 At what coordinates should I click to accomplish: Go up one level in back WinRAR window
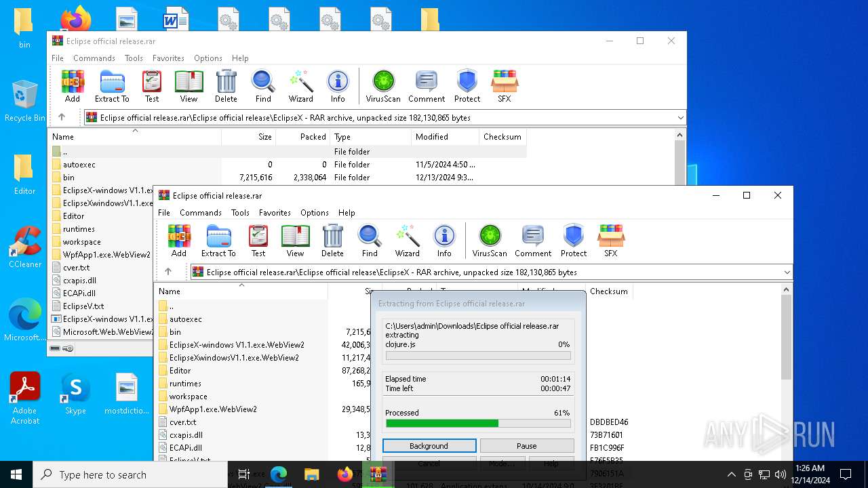[62, 117]
